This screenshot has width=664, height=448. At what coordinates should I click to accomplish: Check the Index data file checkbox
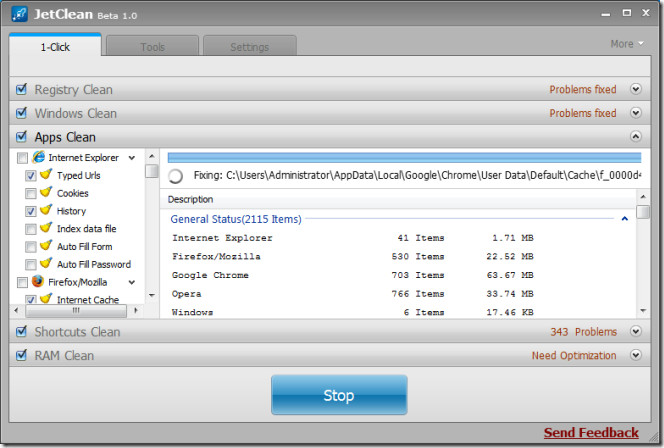pos(31,229)
